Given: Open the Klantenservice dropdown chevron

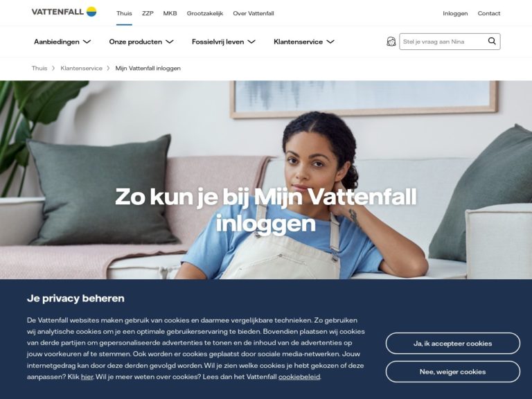Looking at the screenshot, I should click(x=330, y=42).
